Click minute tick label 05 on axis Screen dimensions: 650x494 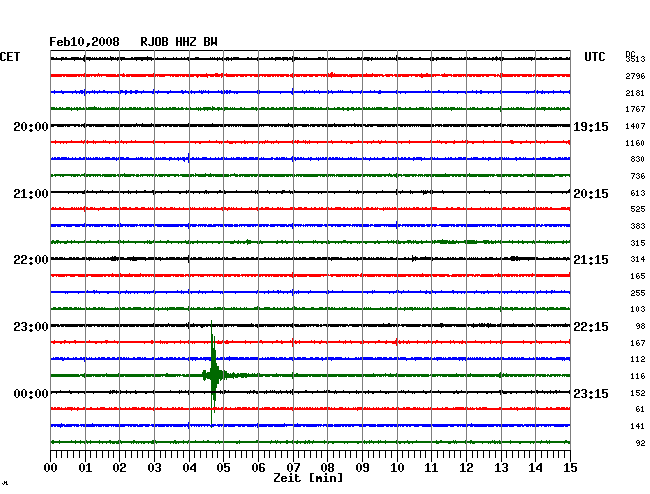pyautogui.click(x=223, y=467)
